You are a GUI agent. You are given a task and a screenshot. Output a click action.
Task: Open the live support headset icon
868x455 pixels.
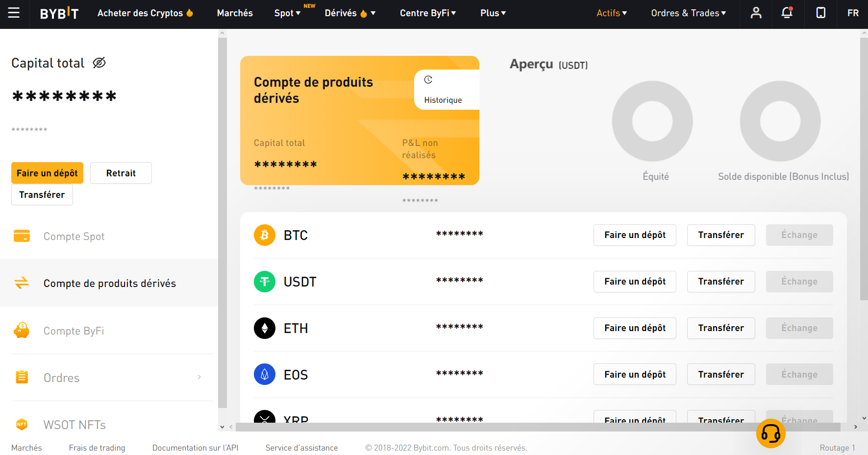tap(770, 433)
